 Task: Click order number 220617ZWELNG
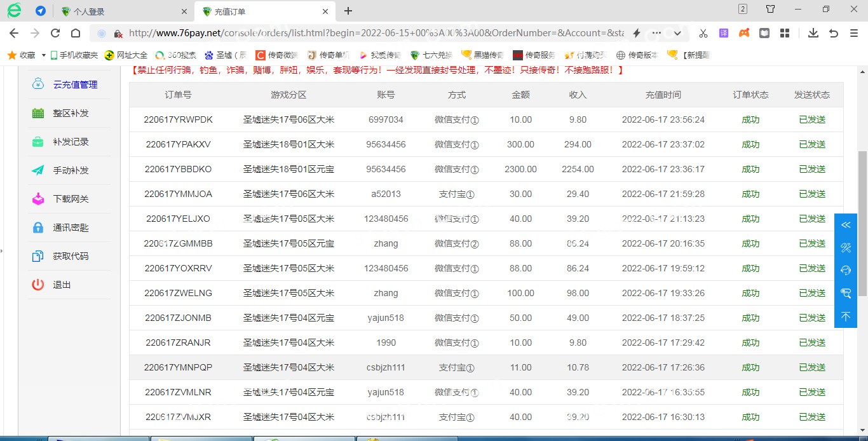pyautogui.click(x=178, y=293)
